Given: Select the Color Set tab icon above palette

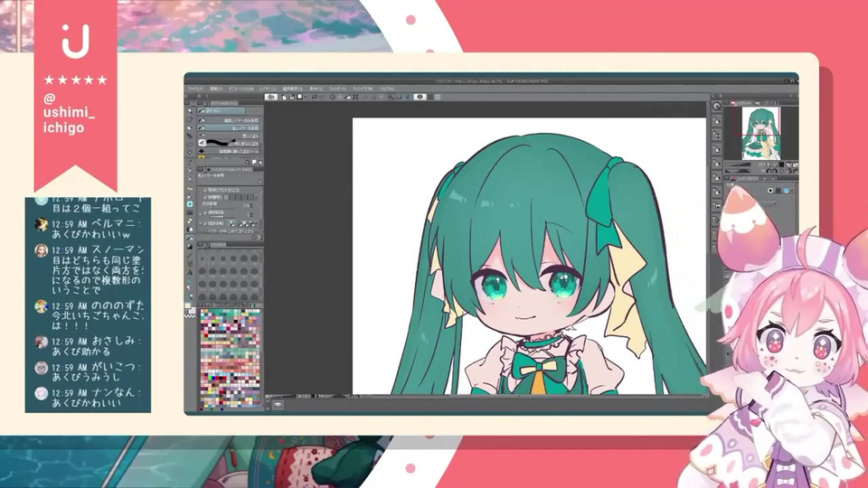Looking at the screenshot, I should pyautogui.click(x=252, y=305).
